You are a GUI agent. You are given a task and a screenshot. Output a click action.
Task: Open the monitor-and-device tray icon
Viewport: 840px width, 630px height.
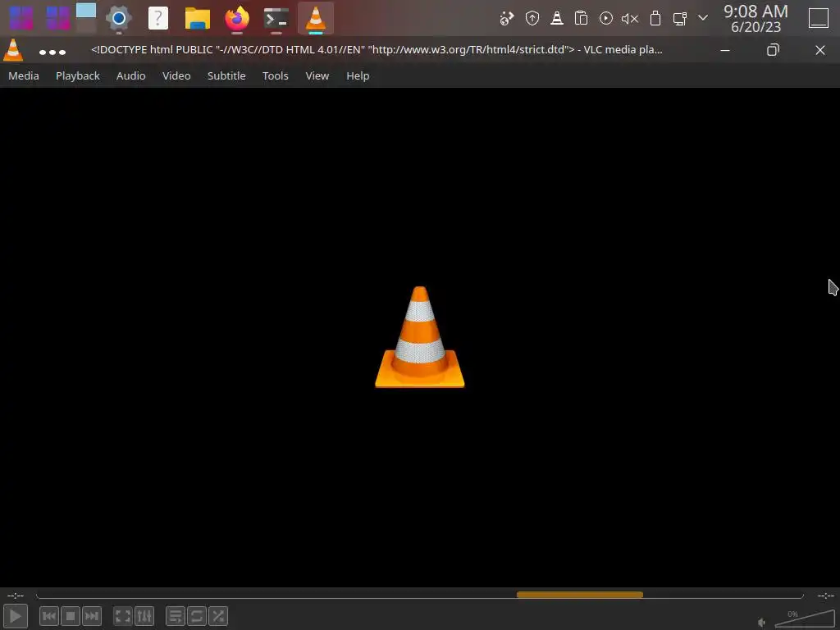click(x=680, y=19)
